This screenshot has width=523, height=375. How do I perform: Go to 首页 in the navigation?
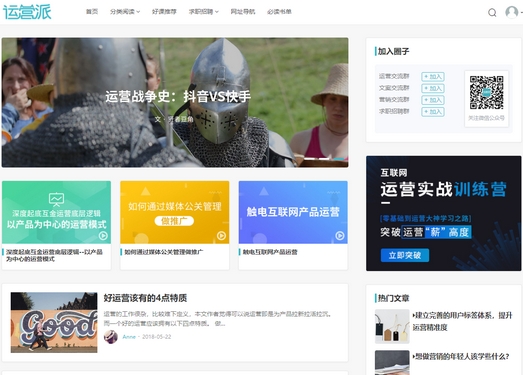tap(92, 12)
